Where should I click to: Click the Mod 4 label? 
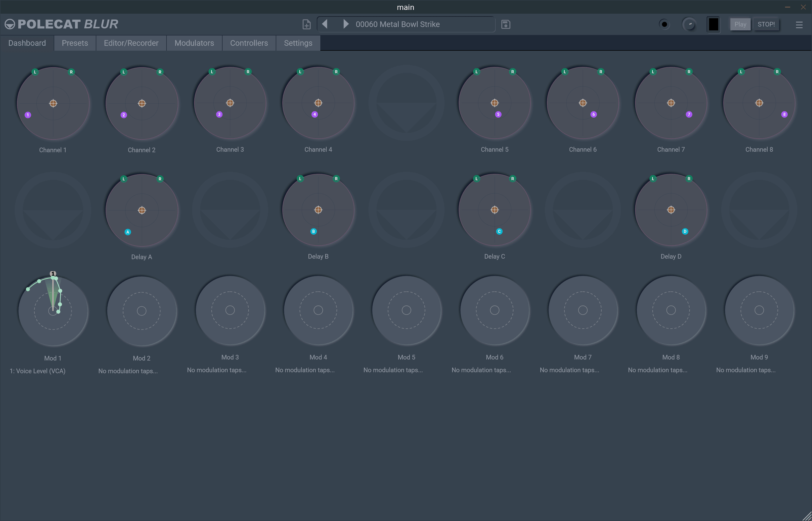click(318, 357)
